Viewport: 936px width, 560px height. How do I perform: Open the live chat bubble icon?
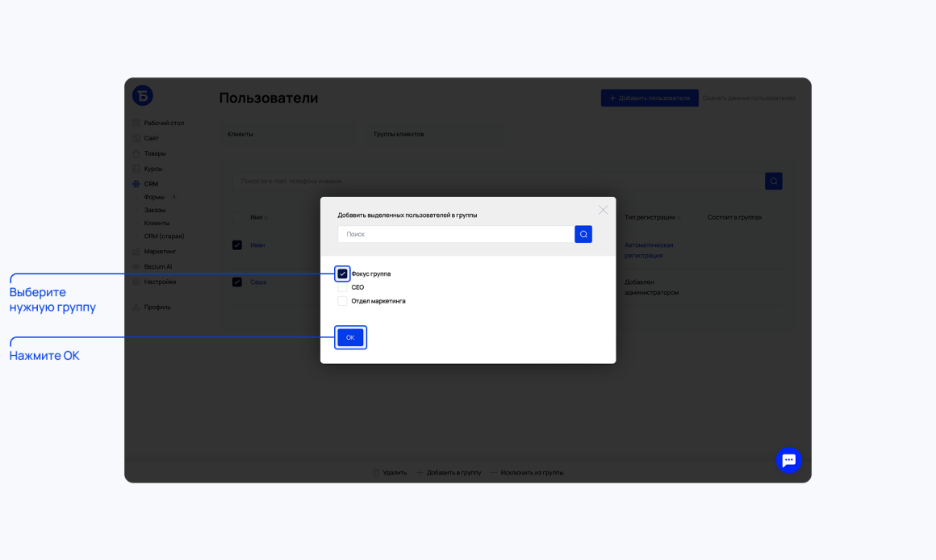[788, 460]
